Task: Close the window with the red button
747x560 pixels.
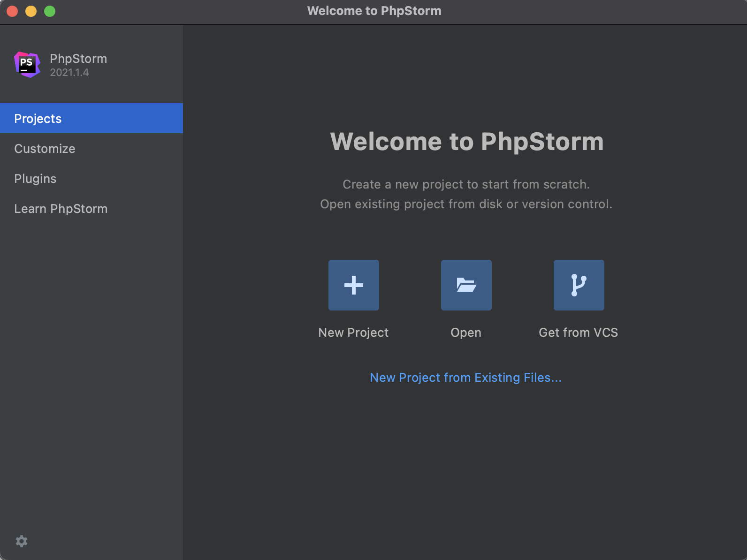Action: coord(12,11)
